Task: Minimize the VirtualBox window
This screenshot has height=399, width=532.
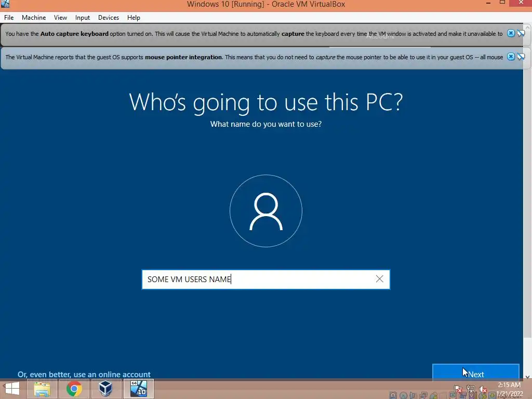Action: [488, 3]
